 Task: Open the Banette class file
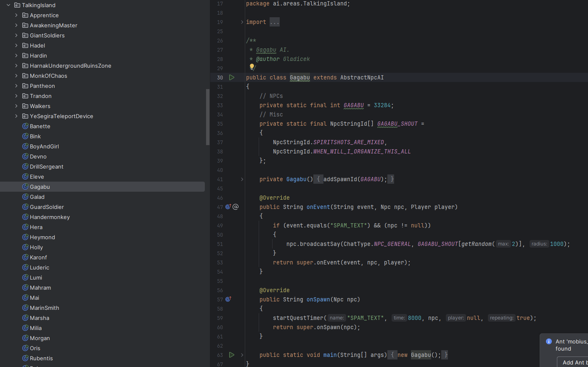(40, 126)
